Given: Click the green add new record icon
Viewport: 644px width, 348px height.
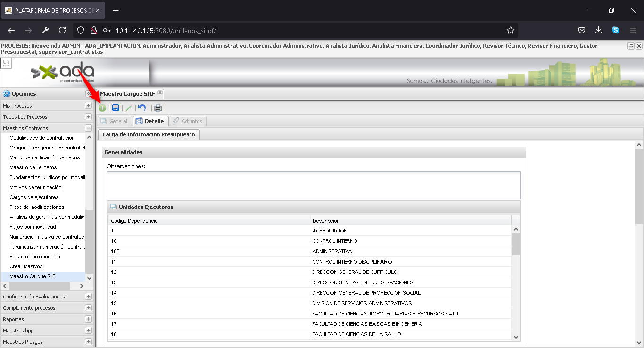Looking at the screenshot, I should point(102,108).
